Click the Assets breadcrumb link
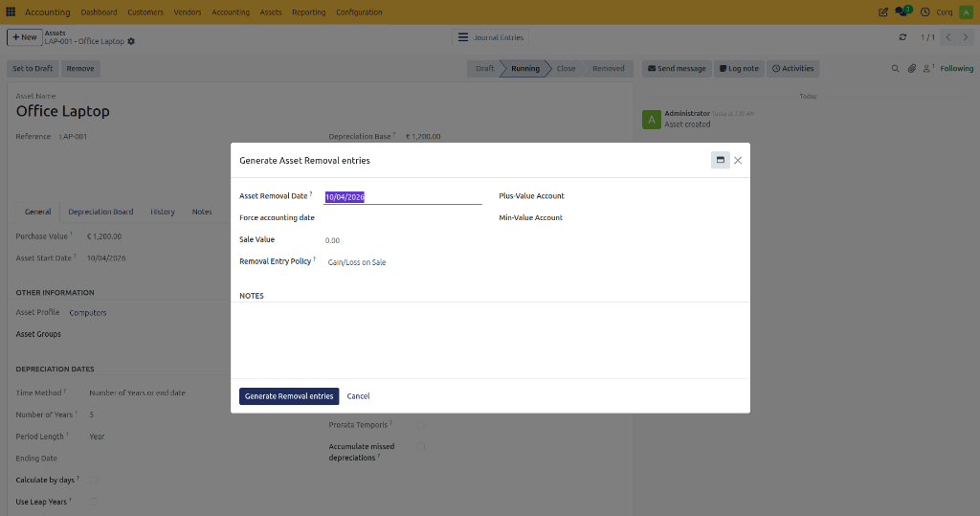The width and height of the screenshot is (980, 516). (55, 34)
